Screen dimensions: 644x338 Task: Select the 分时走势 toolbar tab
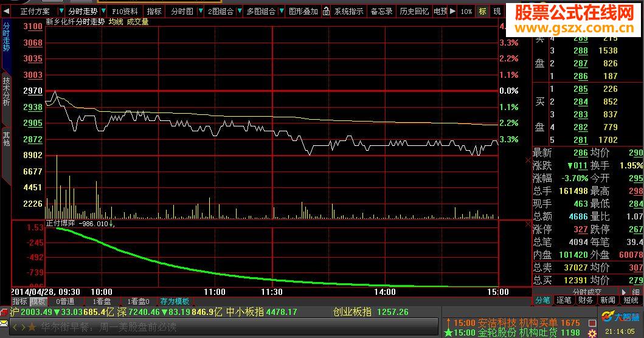83,12
